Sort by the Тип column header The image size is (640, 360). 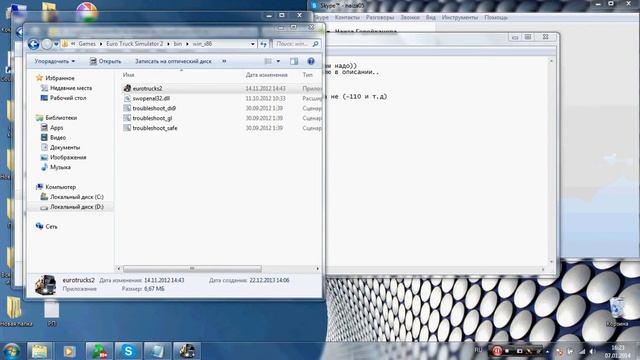pyautogui.click(x=307, y=75)
